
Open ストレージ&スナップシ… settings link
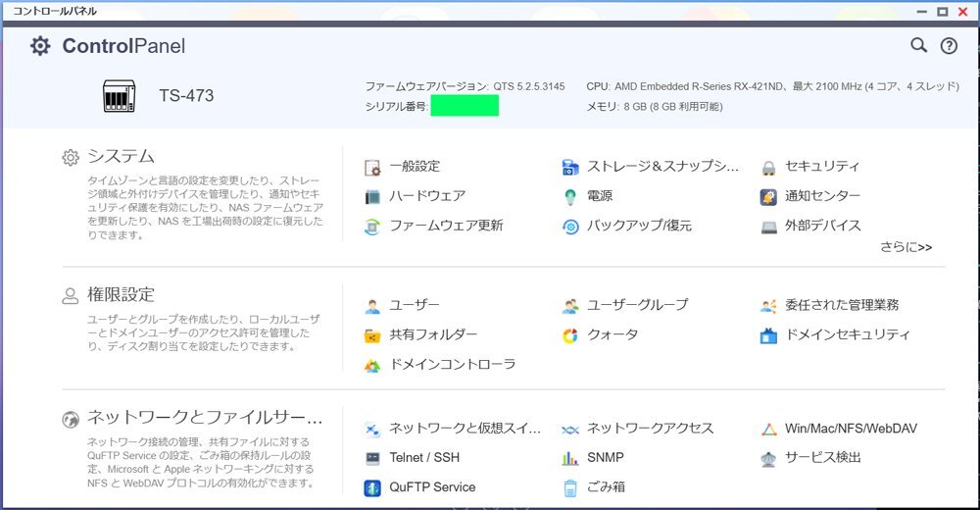tap(662, 167)
